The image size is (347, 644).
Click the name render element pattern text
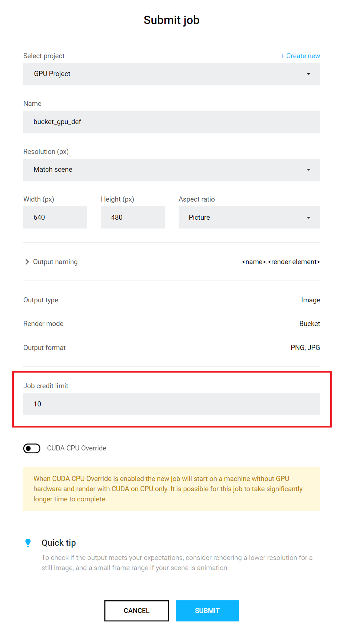(x=281, y=262)
